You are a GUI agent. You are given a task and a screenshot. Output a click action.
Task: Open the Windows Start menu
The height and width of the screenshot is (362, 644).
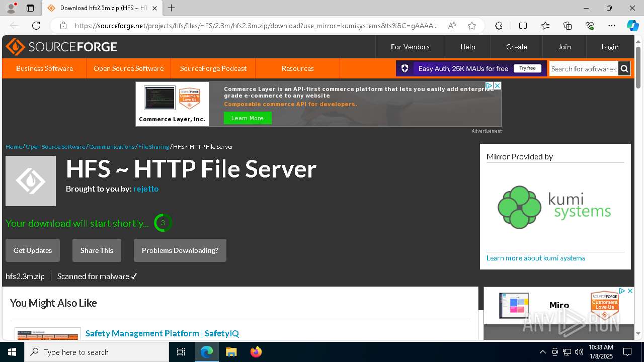[12, 352]
